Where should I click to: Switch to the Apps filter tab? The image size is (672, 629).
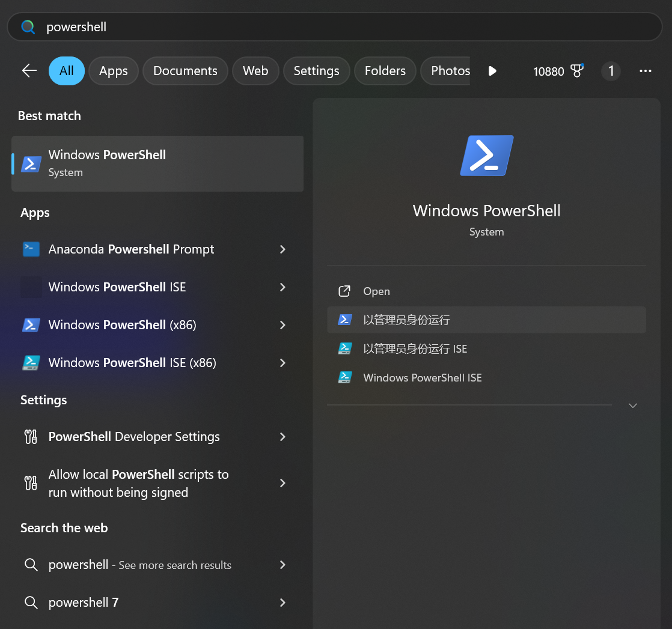[x=113, y=70]
